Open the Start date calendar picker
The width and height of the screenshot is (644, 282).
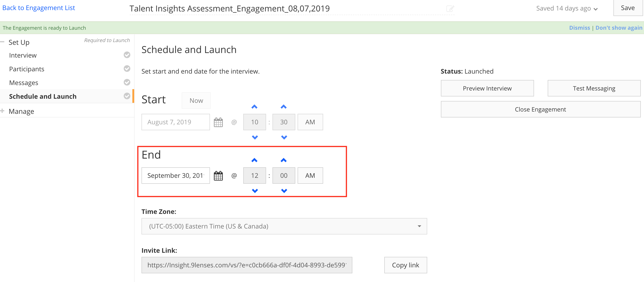218,122
